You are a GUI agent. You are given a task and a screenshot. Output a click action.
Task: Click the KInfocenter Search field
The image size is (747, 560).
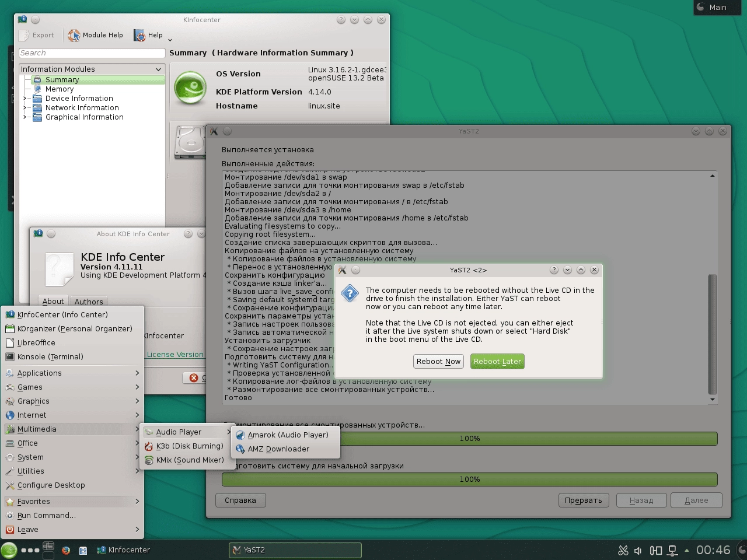tap(92, 53)
